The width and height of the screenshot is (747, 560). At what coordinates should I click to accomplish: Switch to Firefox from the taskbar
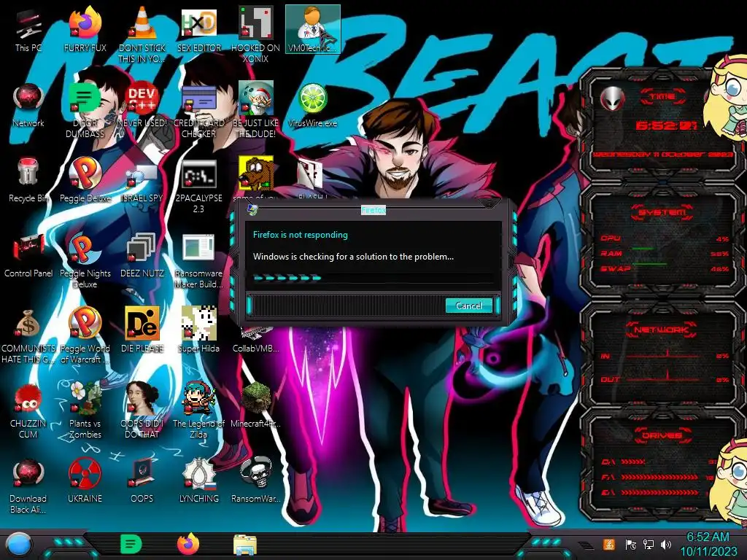[188, 544]
